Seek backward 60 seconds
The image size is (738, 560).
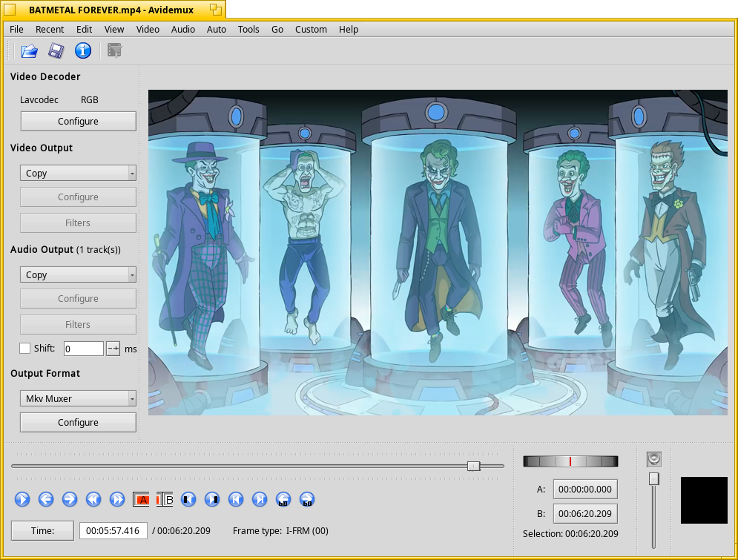point(283,499)
